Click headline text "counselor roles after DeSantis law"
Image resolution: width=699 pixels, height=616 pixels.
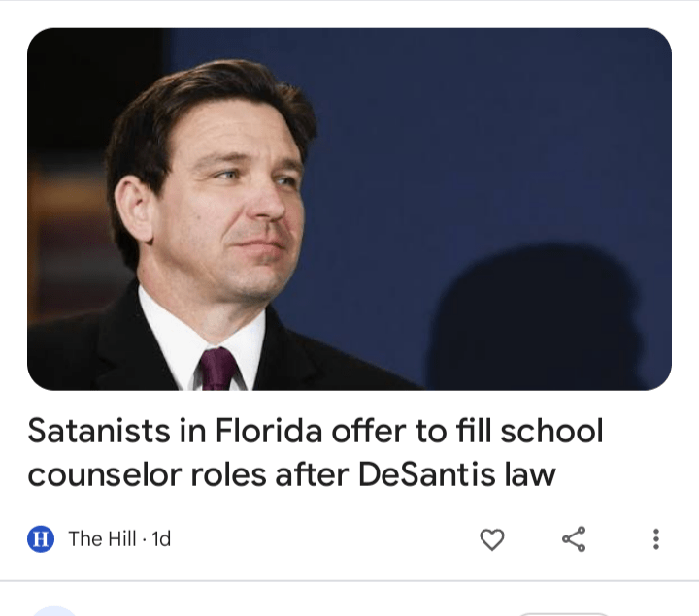(291, 475)
